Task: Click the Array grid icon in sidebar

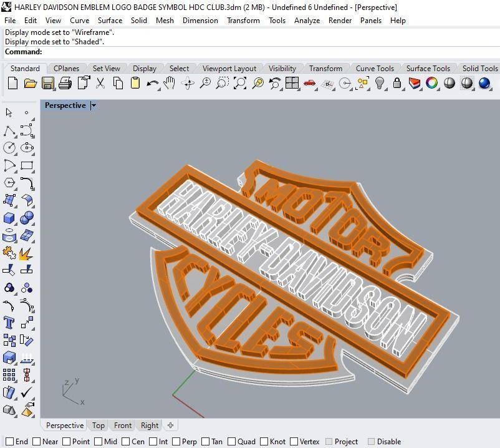Action: click(9, 375)
